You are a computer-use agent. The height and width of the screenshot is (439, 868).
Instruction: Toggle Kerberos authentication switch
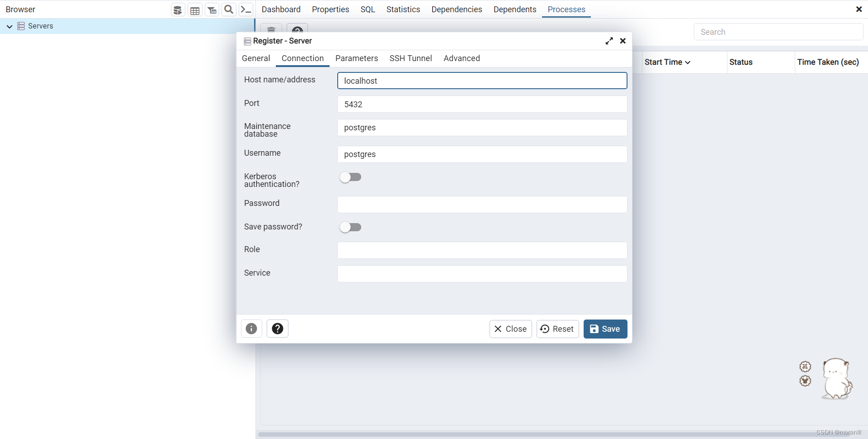350,177
